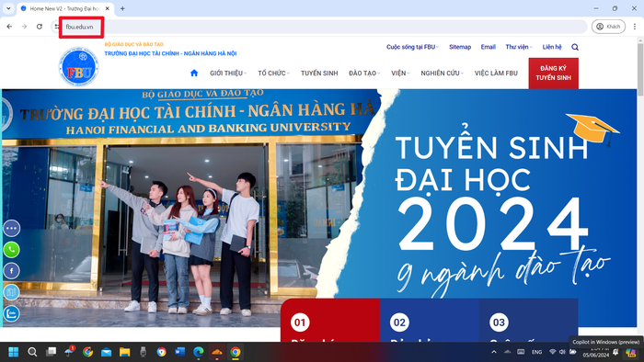The width and height of the screenshot is (644, 362).
Task: Expand the Thư viện dropdown
Action: 519,47
